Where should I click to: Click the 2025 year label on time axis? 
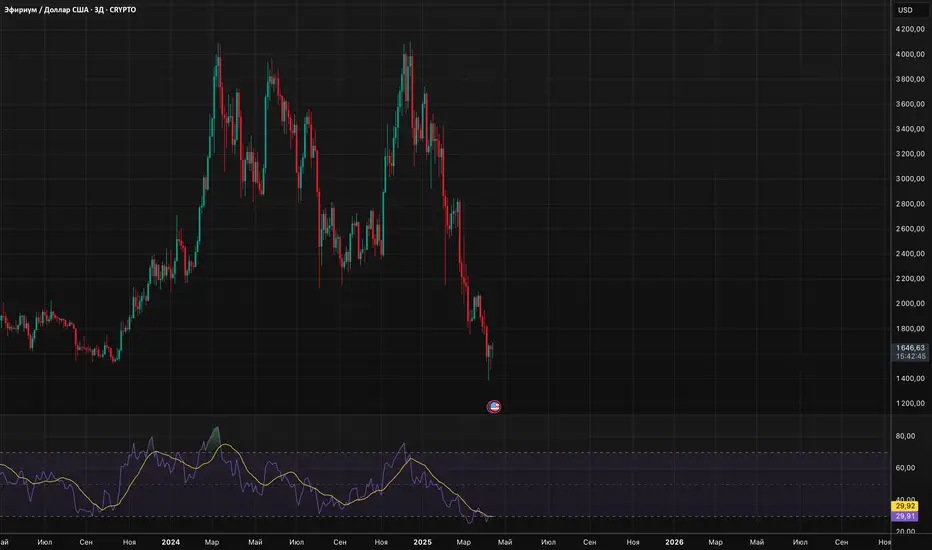coord(422,542)
